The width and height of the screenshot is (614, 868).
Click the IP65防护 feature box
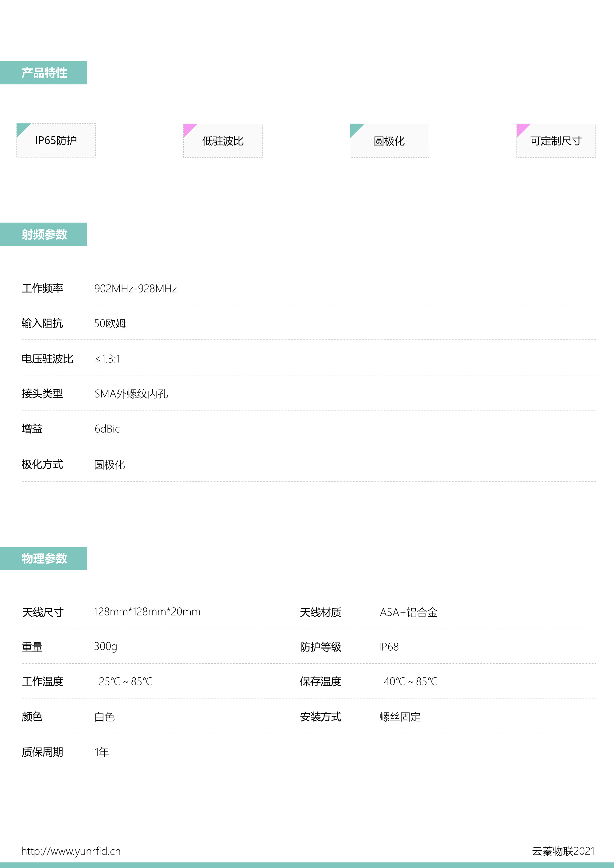[x=56, y=140]
